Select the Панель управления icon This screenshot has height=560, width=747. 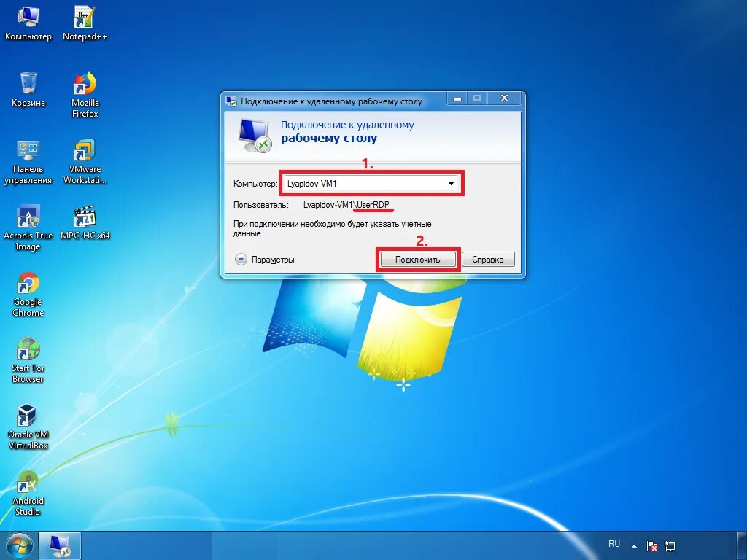tap(28, 161)
